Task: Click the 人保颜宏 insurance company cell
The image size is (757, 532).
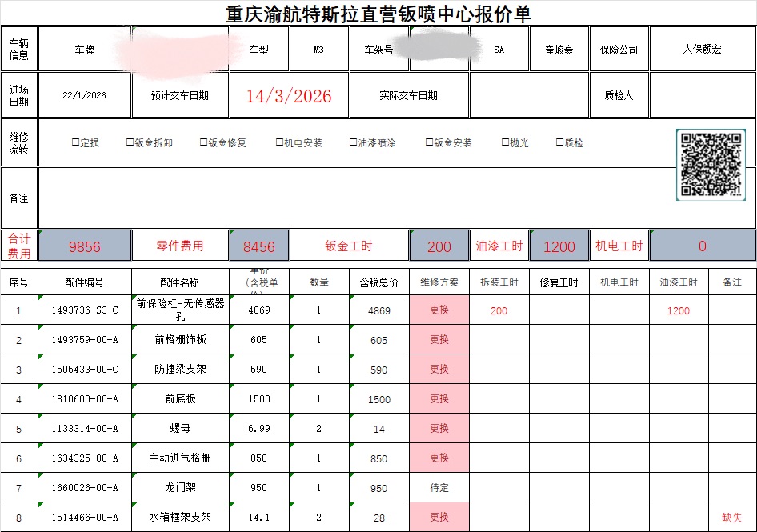Action: pyautogui.click(x=702, y=50)
